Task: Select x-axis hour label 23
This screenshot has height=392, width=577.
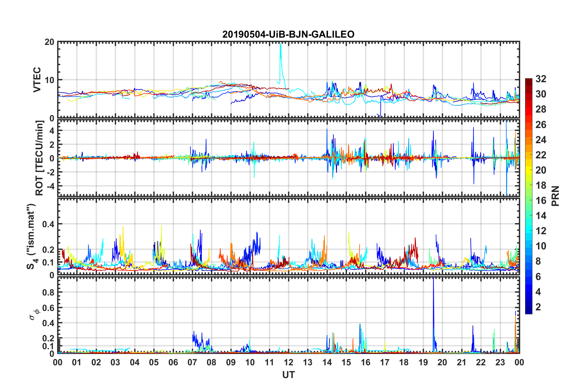Action: [500, 362]
